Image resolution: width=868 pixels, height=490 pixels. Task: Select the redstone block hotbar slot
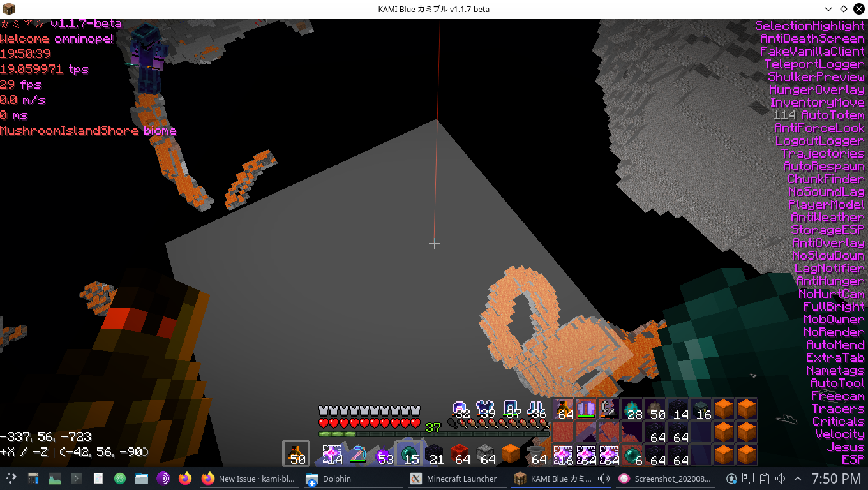click(460, 454)
